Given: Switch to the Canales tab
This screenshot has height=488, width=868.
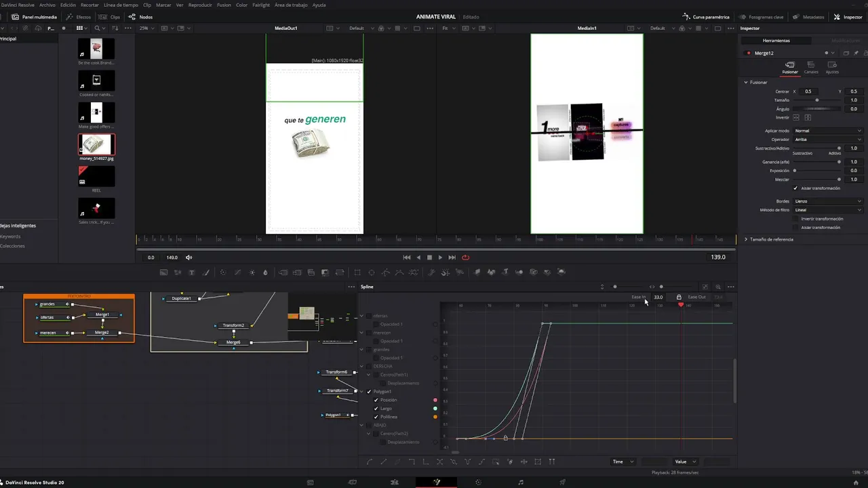Looking at the screenshot, I should point(811,68).
